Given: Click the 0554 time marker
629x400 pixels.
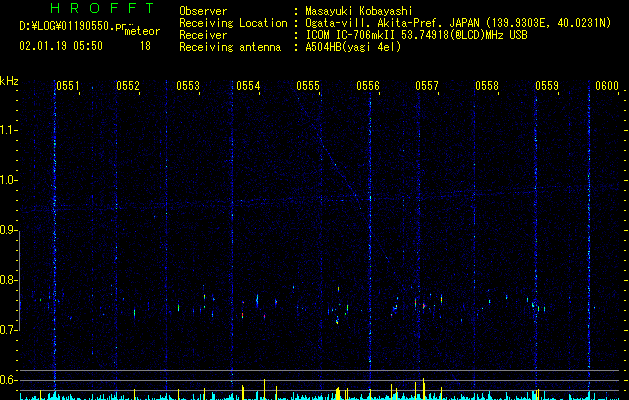Looking at the screenshot, I should click(x=248, y=86).
